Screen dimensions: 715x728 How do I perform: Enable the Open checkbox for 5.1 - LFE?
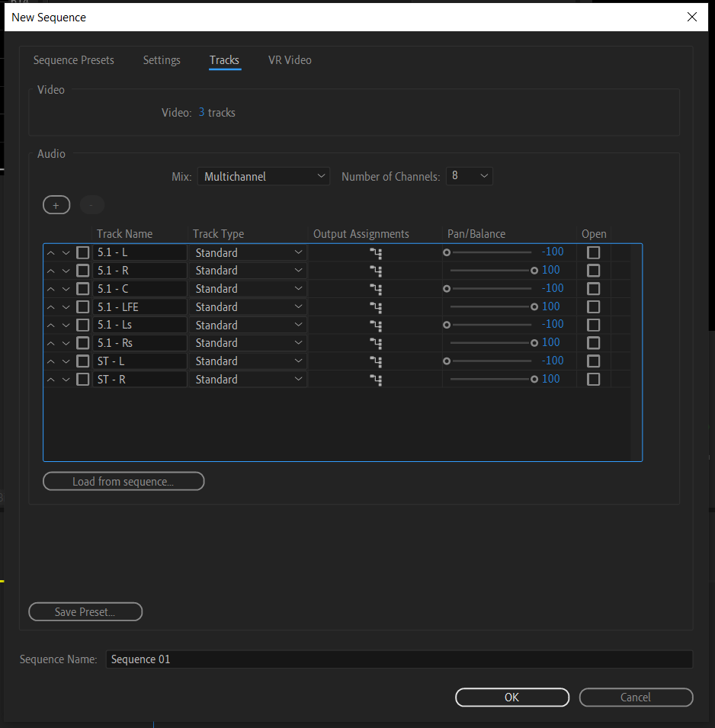[593, 306]
